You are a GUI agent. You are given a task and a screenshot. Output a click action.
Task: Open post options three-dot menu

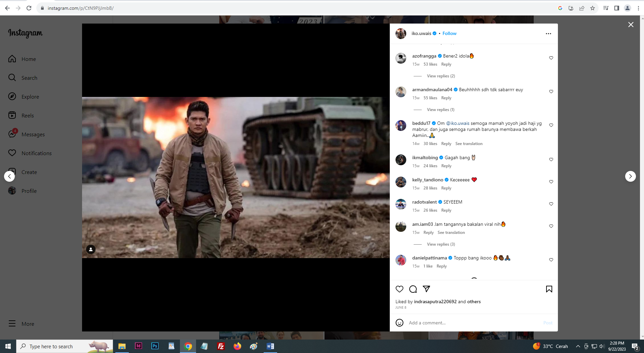tap(548, 34)
